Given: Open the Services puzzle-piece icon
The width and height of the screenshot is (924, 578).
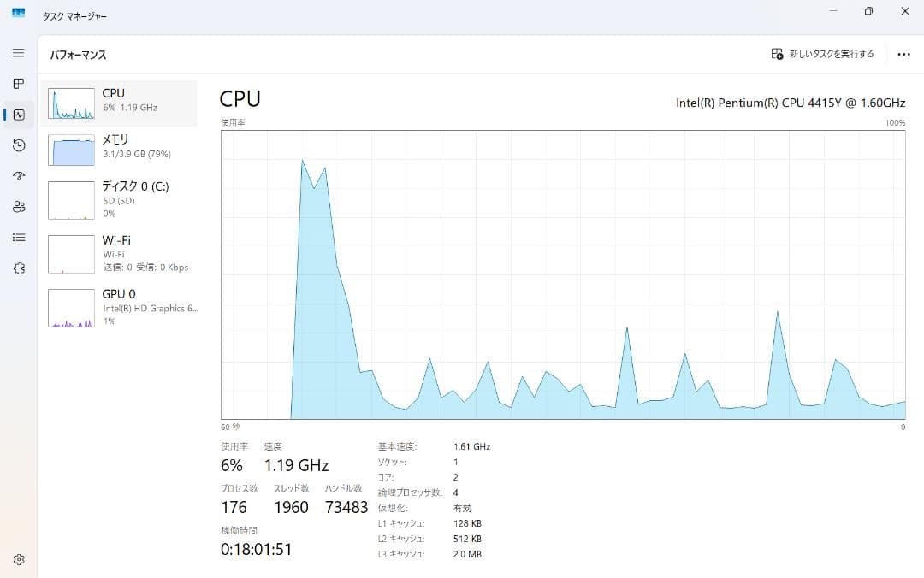Looking at the screenshot, I should (x=19, y=268).
